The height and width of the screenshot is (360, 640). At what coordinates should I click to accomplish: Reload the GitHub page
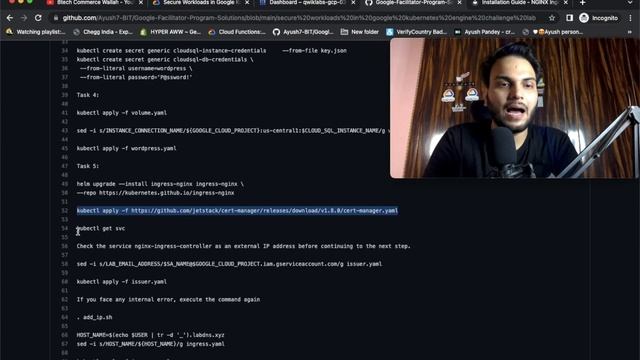(x=38, y=18)
